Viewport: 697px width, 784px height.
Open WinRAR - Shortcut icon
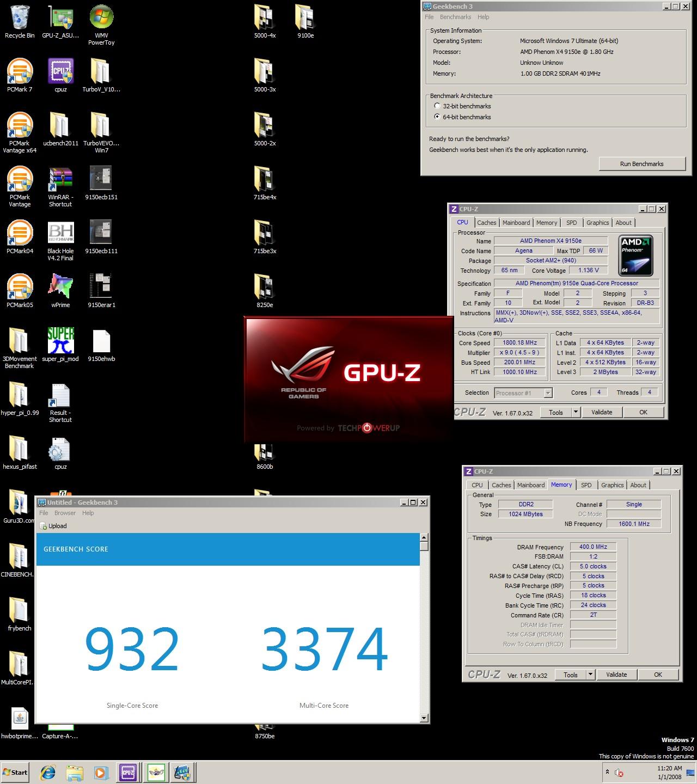[x=60, y=187]
